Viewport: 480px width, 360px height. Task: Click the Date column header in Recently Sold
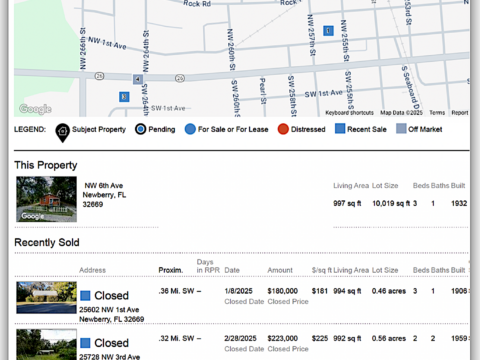tap(232, 270)
